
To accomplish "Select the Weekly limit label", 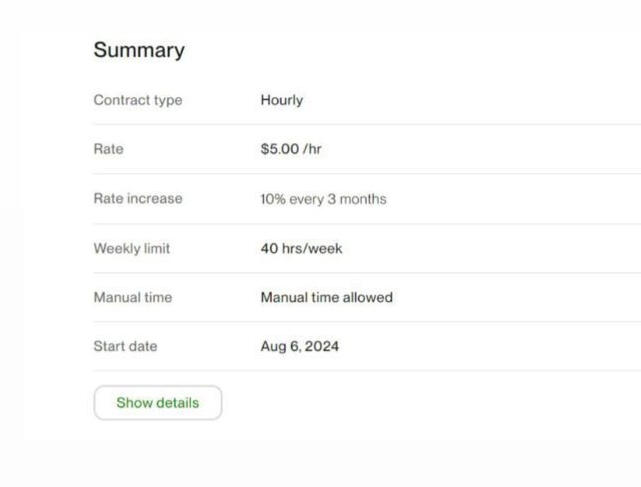I will click(x=131, y=248).
